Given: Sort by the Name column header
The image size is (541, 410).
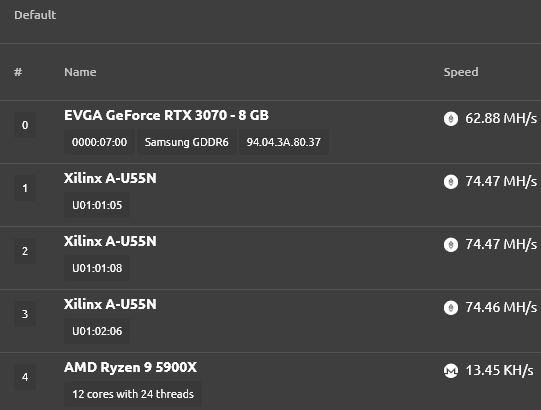Looking at the screenshot, I should pos(80,72).
